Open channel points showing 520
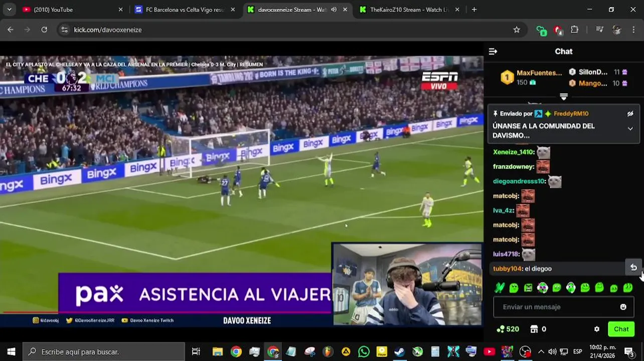This screenshot has width=644, height=361. pyautogui.click(x=508, y=329)
